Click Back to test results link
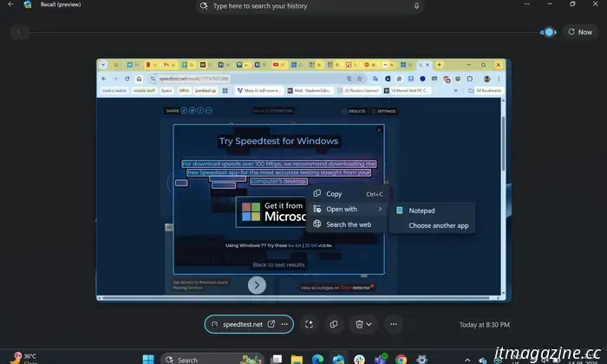607x364 pixels. pos(278,264)
